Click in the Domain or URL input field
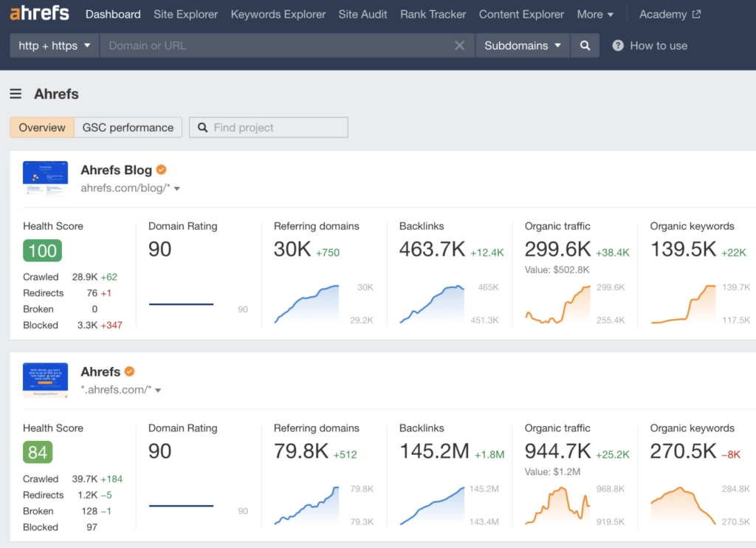 (277, 46)
